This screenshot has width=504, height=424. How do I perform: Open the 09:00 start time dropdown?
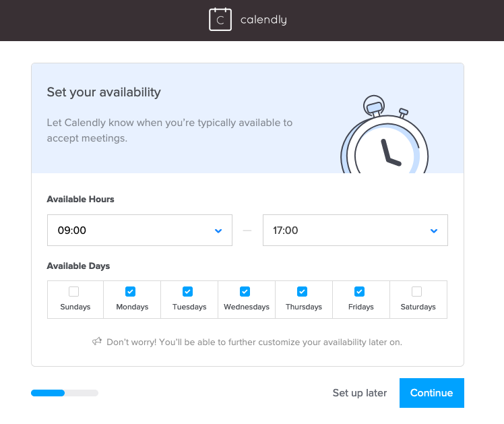(140, 230)
